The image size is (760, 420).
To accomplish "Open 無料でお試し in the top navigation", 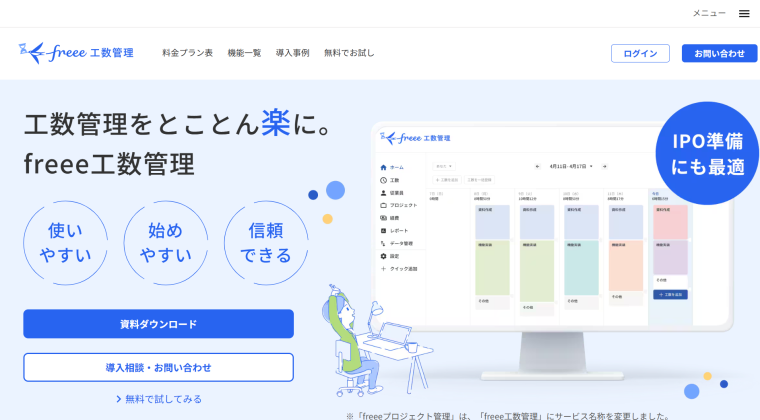I will tap(348, 53).
